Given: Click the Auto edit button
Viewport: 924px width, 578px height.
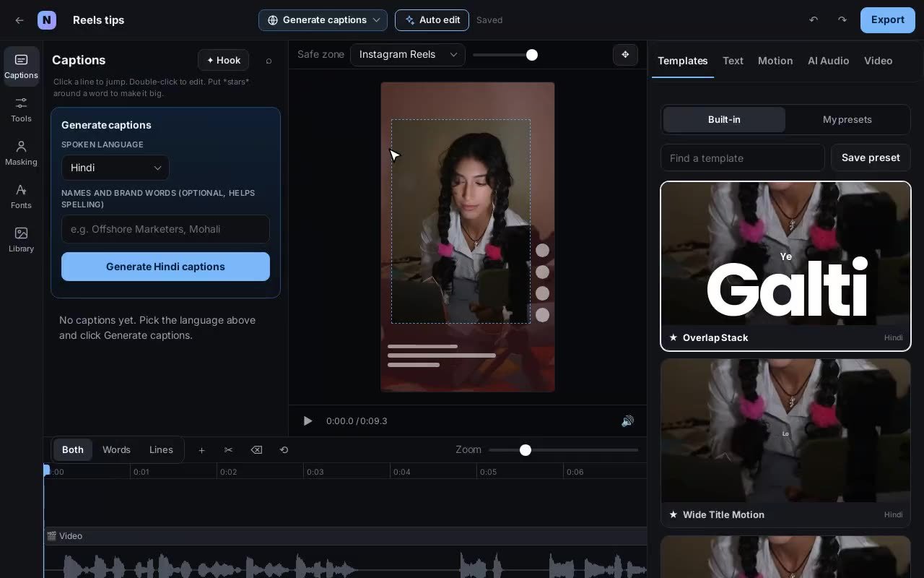Looking at the screenshot, I should coord(432,20).
